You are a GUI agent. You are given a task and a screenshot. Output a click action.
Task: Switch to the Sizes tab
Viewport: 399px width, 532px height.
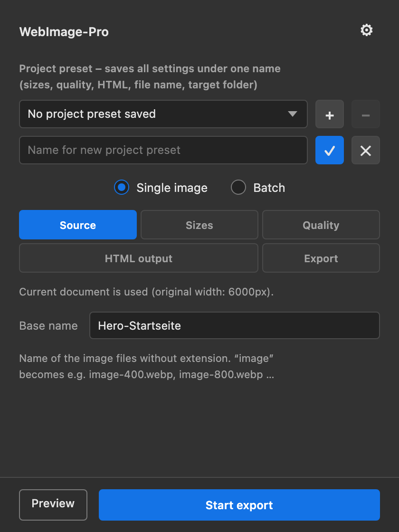(199, 225)
